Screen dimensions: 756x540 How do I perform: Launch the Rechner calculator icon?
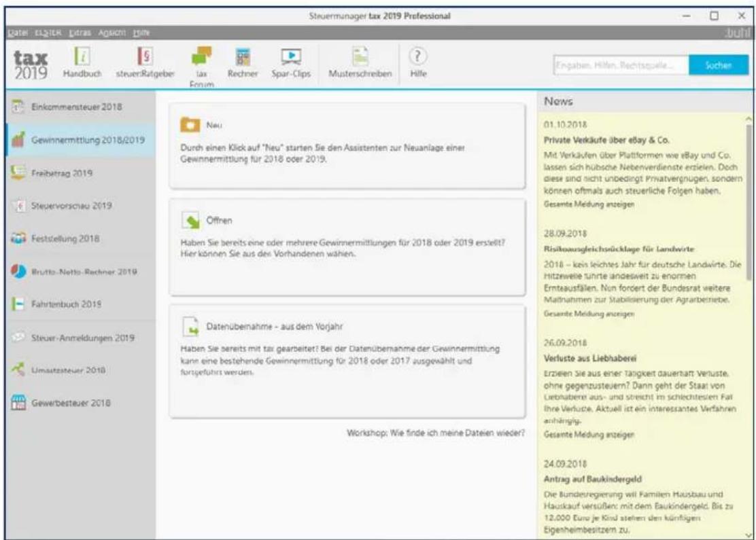pyautogui.click(x=243, y=57)
